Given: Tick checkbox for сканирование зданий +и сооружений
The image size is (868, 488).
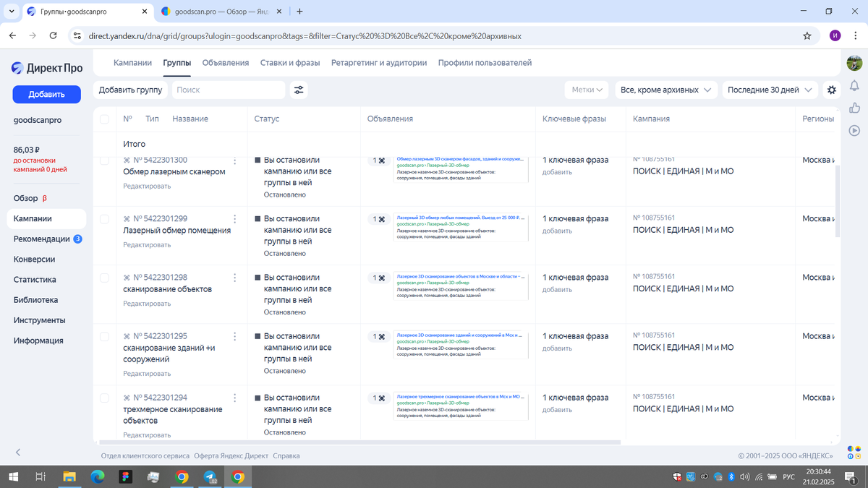Looking at the screenshot, I should pyautogui.click(x=104, y=337).
